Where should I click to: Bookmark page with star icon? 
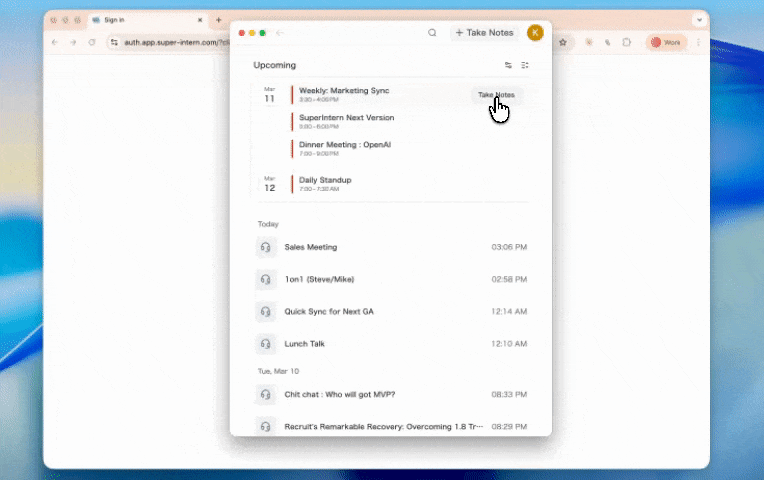[563, 42]
